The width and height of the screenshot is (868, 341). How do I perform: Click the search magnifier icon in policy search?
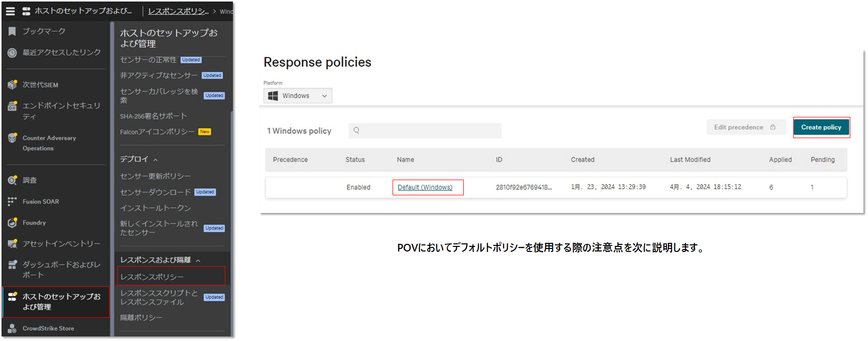(356, 131)
